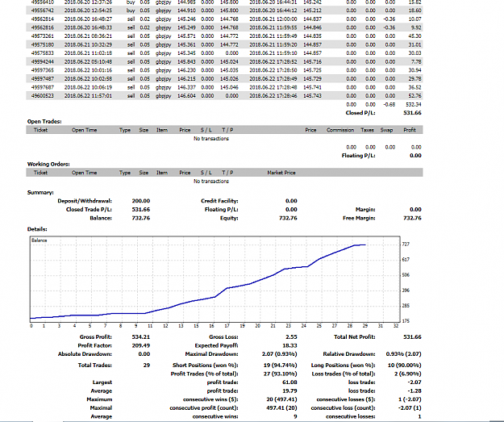Click "No transactions" under Working Orders
The height and width of the screenshot is (422, 504).
[210, 182]
